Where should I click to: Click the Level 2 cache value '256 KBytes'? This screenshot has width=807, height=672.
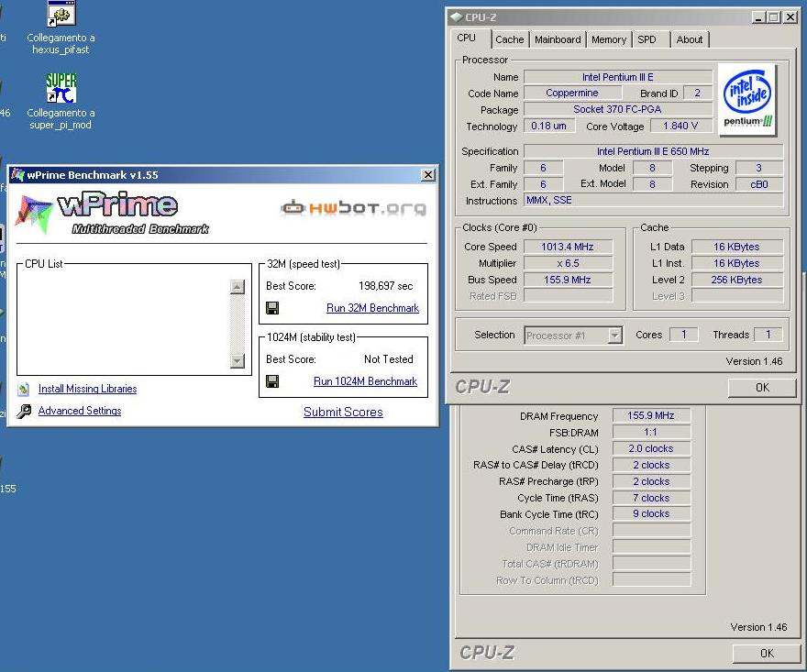pos(736,280)
